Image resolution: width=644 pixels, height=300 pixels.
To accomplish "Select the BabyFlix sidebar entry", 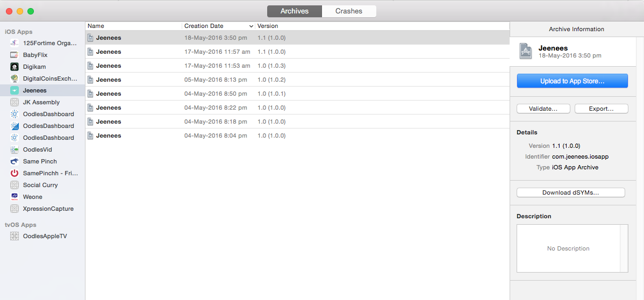I will click(x=42, y=55).
